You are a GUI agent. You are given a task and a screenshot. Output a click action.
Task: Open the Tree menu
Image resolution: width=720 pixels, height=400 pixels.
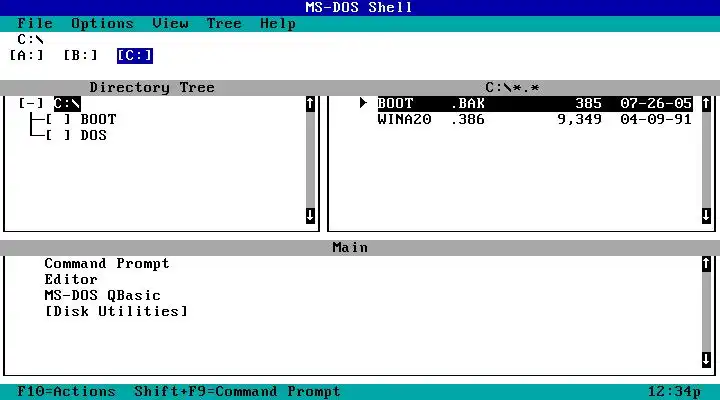click(x=224, y=23)
